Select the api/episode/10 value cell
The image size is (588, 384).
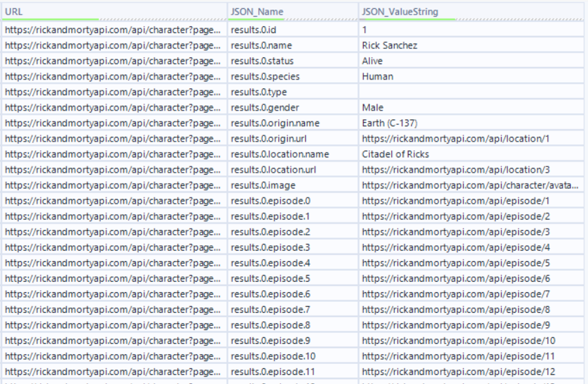click(x=471, y=341)
